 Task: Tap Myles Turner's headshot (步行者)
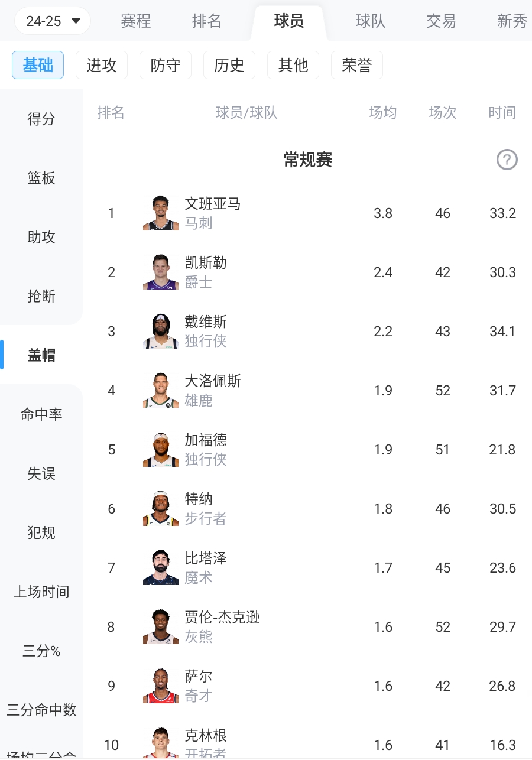160,508
